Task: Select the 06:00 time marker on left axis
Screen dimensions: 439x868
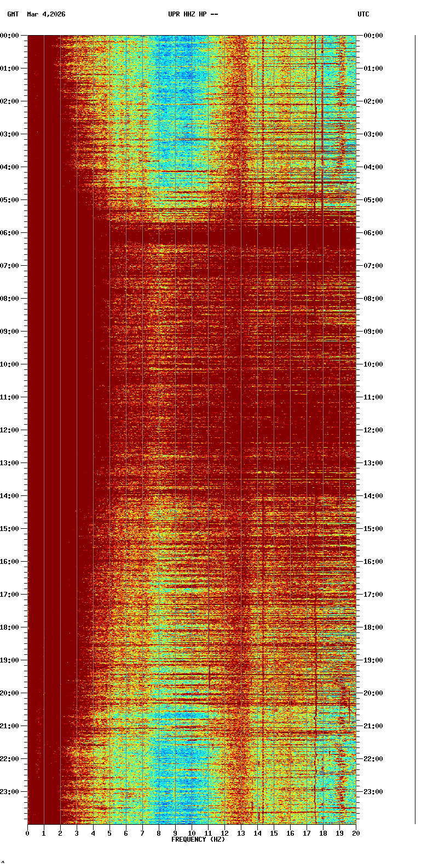Action: tap(10, 233)
